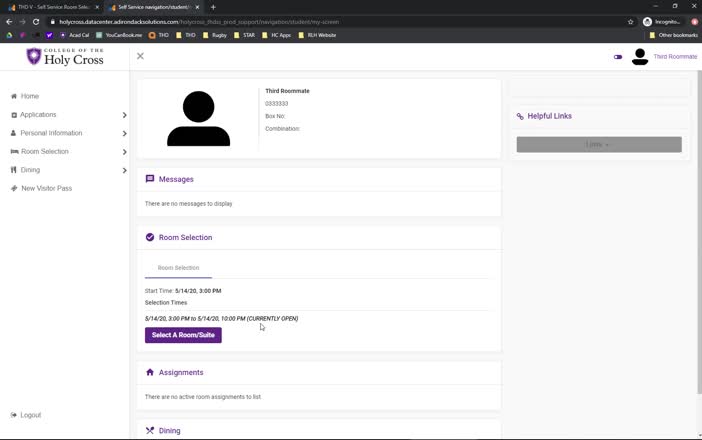
Task: Select the Self Service navigation browser tab
Action: coord(152,7)
